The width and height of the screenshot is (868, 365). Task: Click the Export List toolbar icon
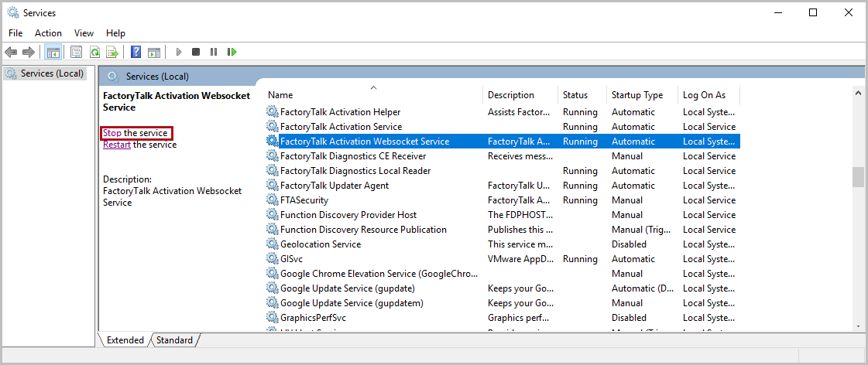point(112,52)
